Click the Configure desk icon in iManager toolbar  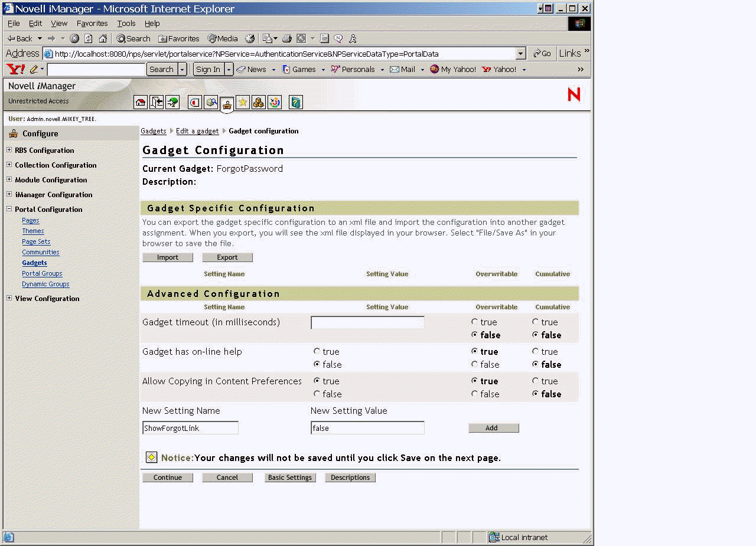tap(227, 102)
